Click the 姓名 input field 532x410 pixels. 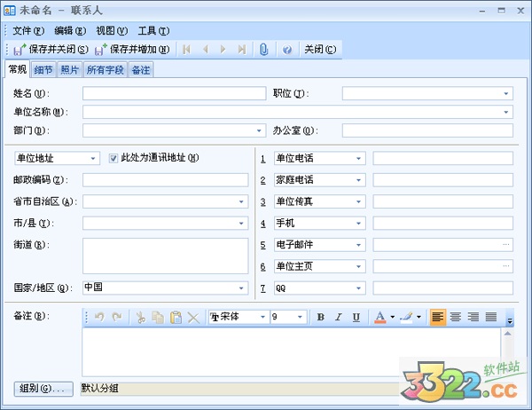pyautogui.click(x=174, y=93)
